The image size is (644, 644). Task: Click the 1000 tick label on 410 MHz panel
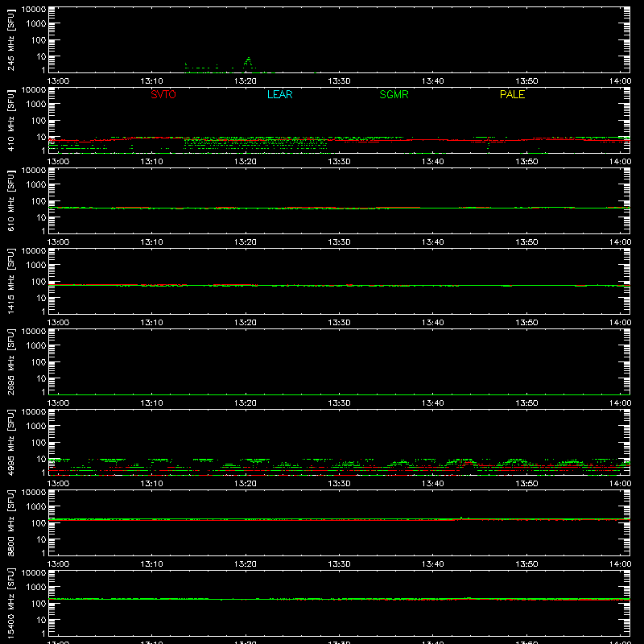point(36,105)
